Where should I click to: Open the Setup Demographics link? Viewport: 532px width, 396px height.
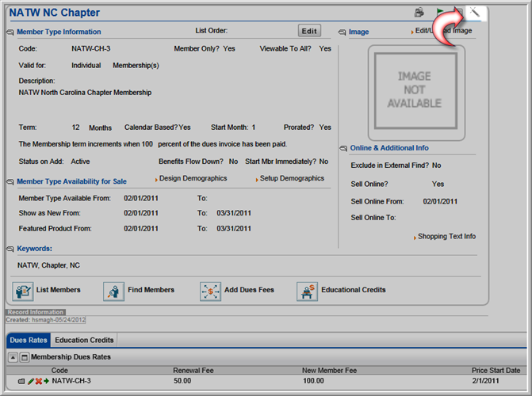tap(292, 178)
